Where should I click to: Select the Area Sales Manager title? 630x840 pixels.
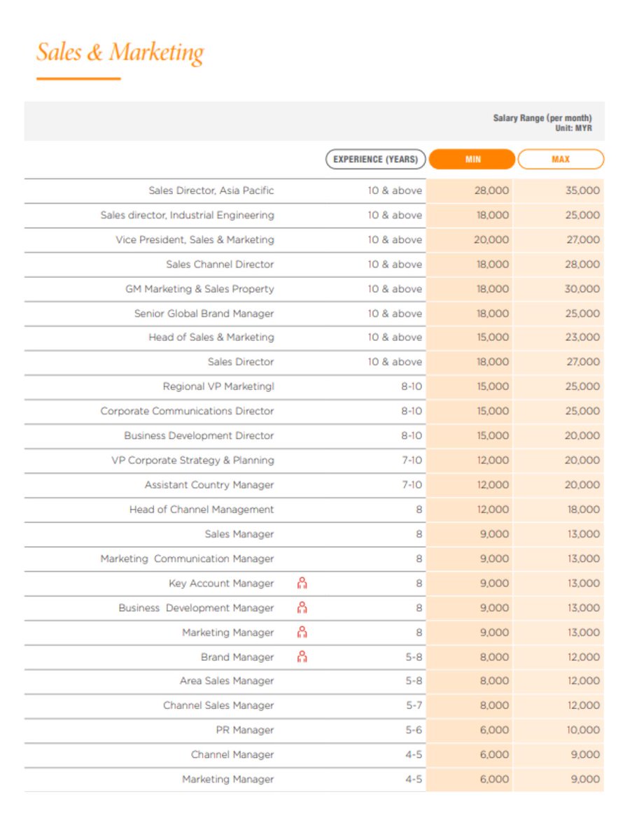[227, 680]
